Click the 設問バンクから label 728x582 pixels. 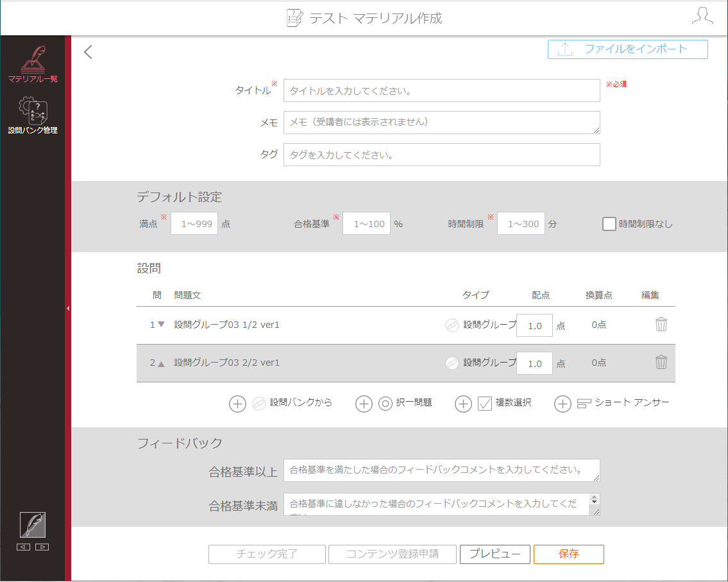coord(301,402)
